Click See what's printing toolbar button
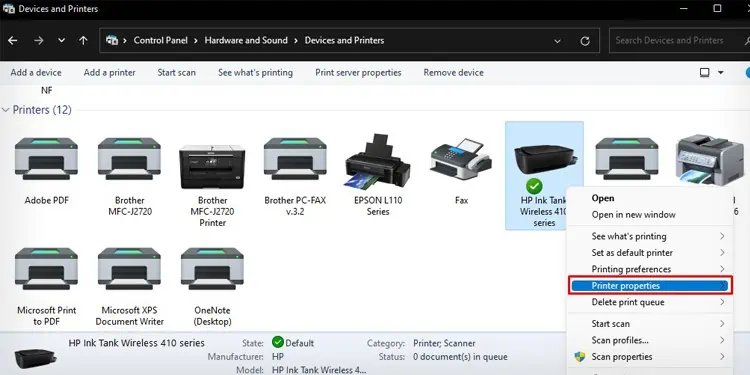 pos(255,73)
